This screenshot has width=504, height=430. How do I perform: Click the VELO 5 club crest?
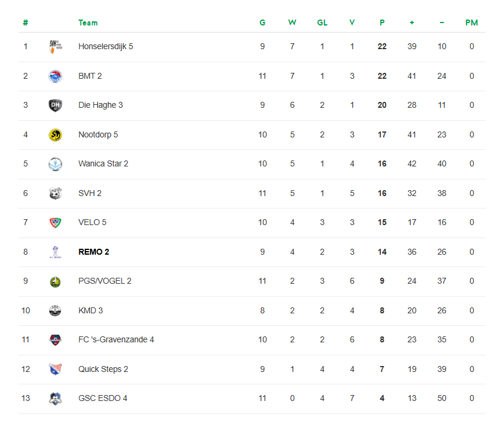tap(54, 223)
